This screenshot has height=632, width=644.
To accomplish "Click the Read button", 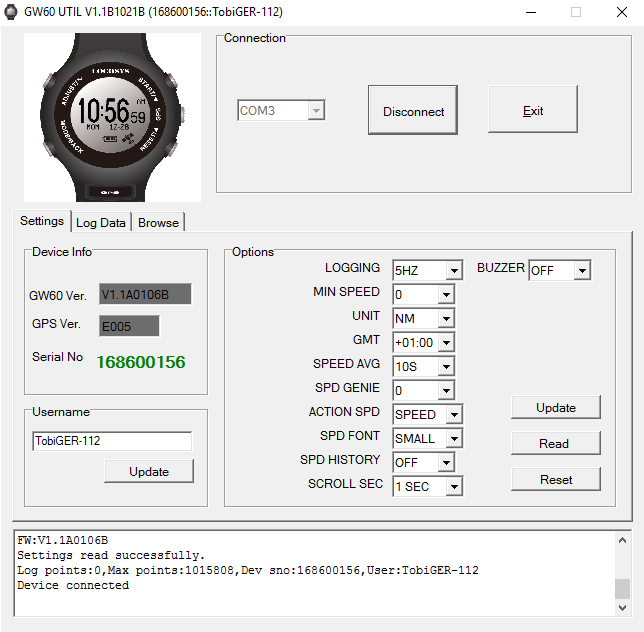I will pyautogui.click(x=556, y=443).
